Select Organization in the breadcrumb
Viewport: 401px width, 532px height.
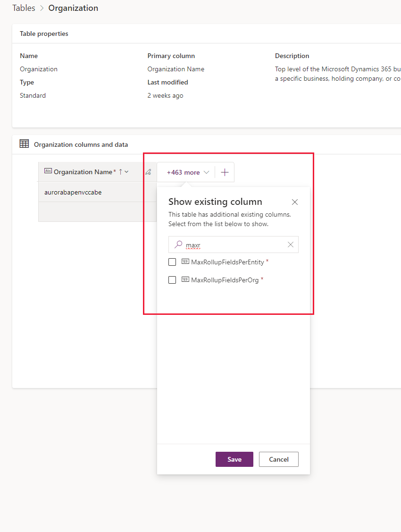[73, 8]
